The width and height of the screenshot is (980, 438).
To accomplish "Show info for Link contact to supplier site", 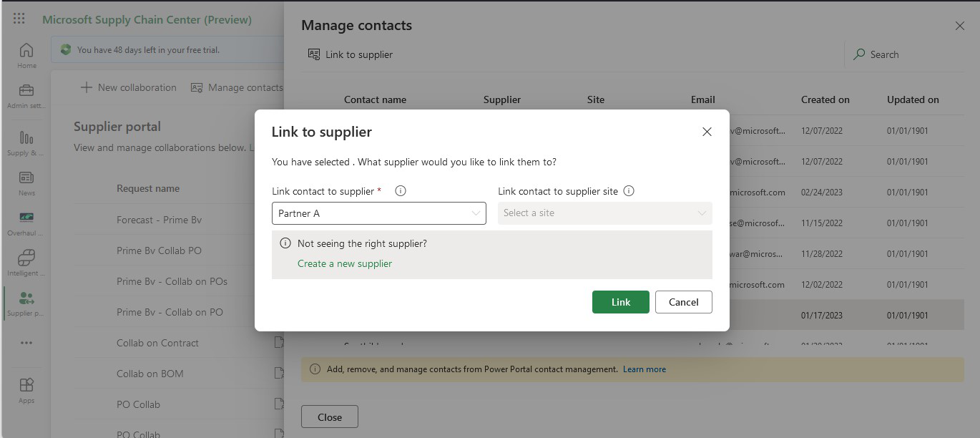I will pos(629,191).
